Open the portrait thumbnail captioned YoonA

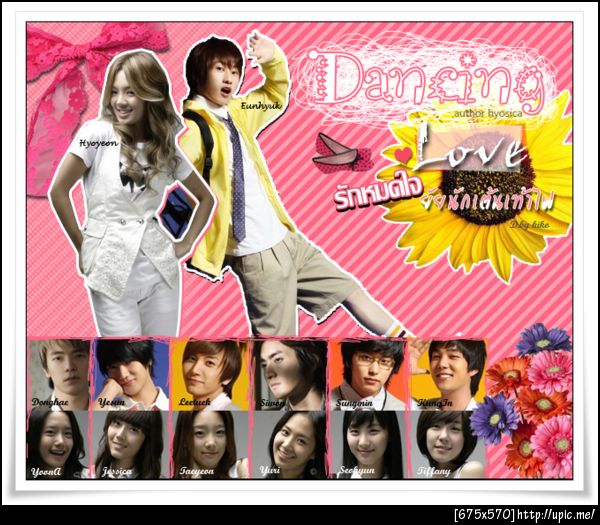click(58, 445)
